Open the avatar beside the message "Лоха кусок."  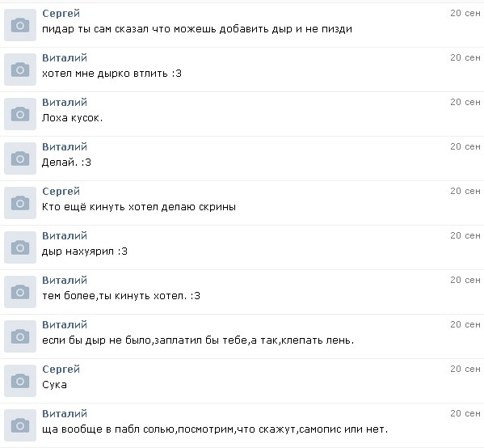20,114
